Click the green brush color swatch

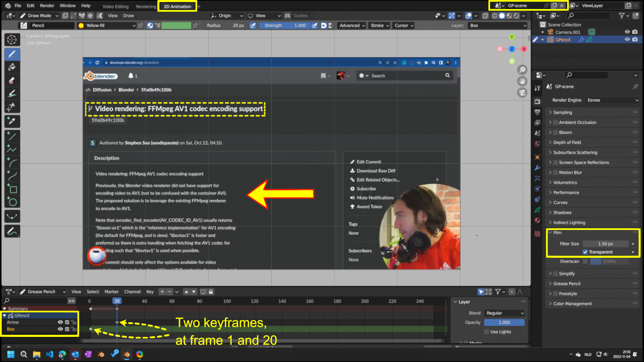[x=176, y=25]
